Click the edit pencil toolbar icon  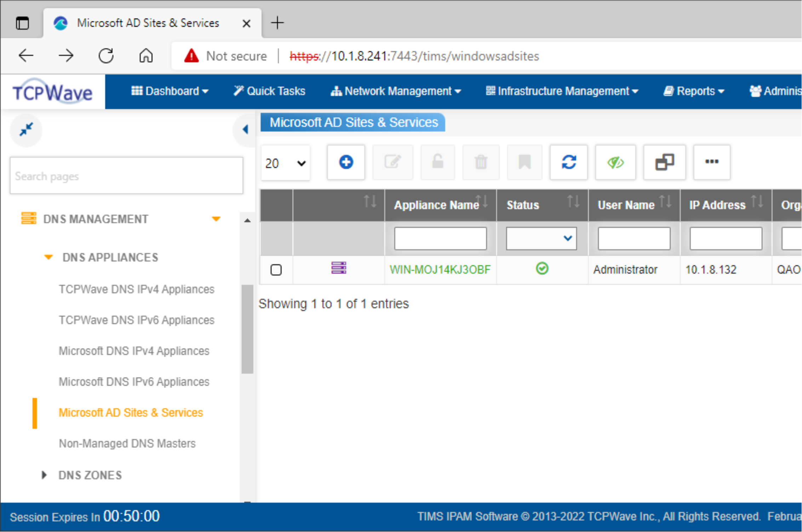click(x=393, y=162)
